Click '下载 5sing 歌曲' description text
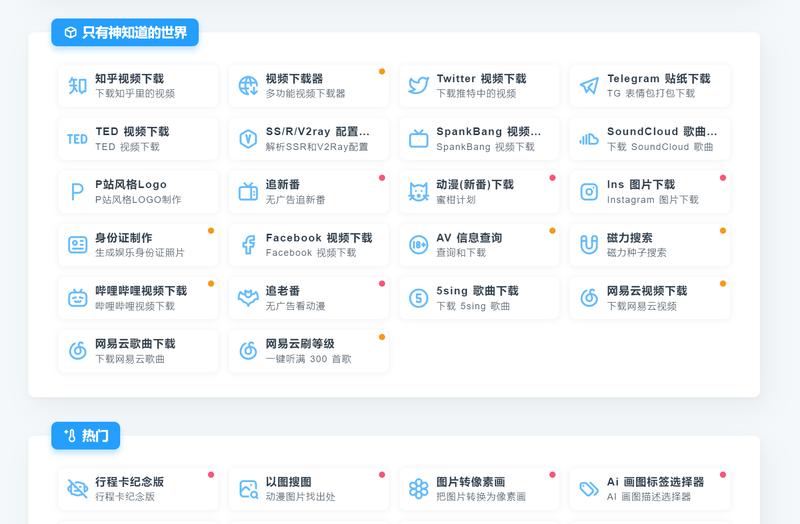This screenshot has width=800, height=524. pyautogui.click(x=473, y=306)
